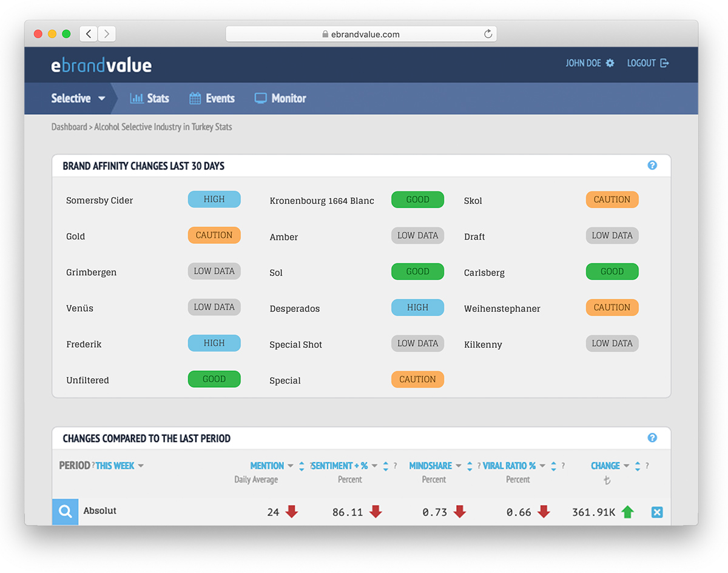
Task: Remove Absolut row with X icon
Action: (x=656, y=512)
